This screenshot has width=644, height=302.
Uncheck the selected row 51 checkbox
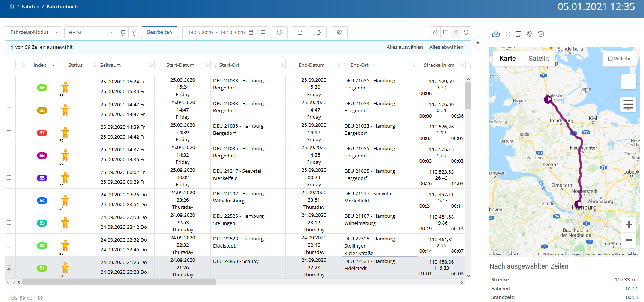tap(9, 267)
